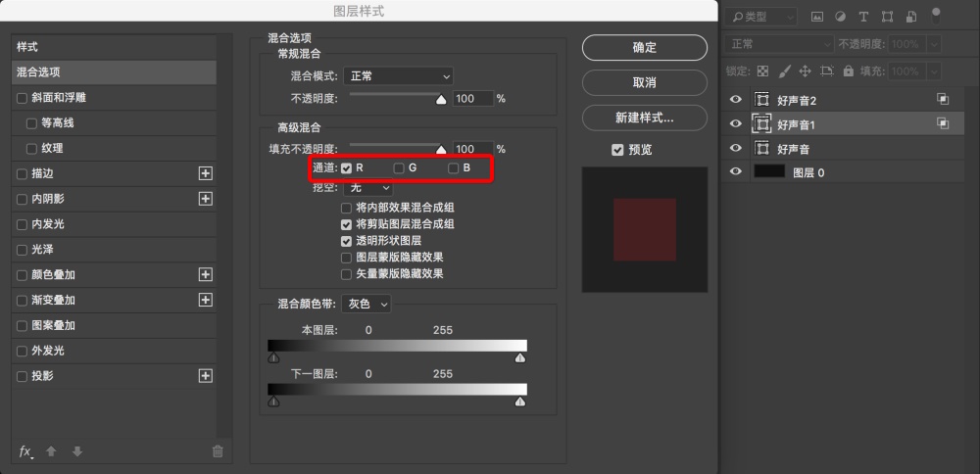The height and width of the screenshot is (474, 980).
Task: Open the 外发光 style settings
Action: pos(114,351)
